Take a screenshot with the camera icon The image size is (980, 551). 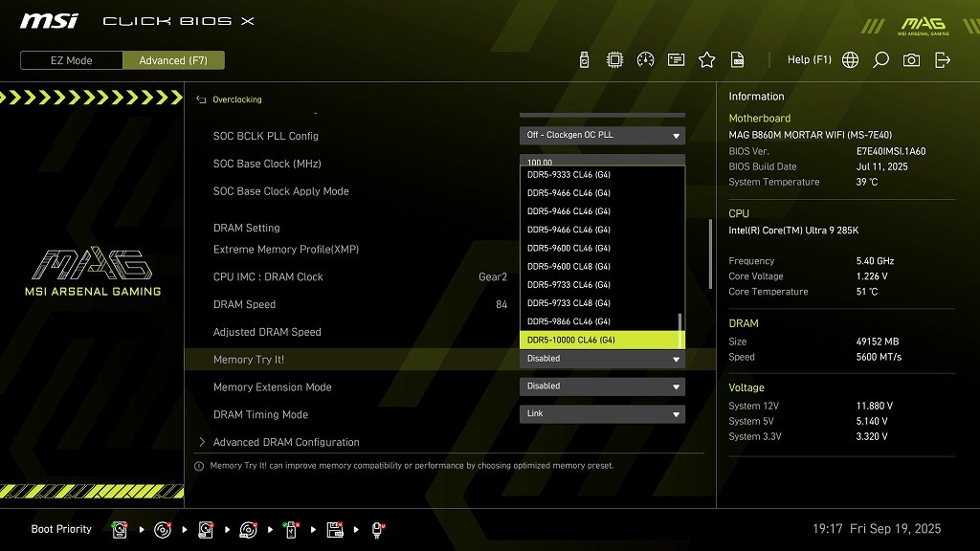[911, 60]
